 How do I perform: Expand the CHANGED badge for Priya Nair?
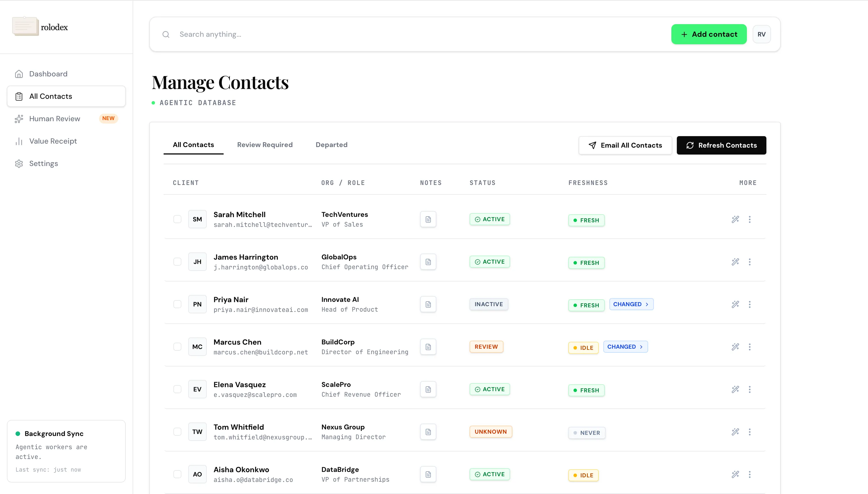pos(631,304)
